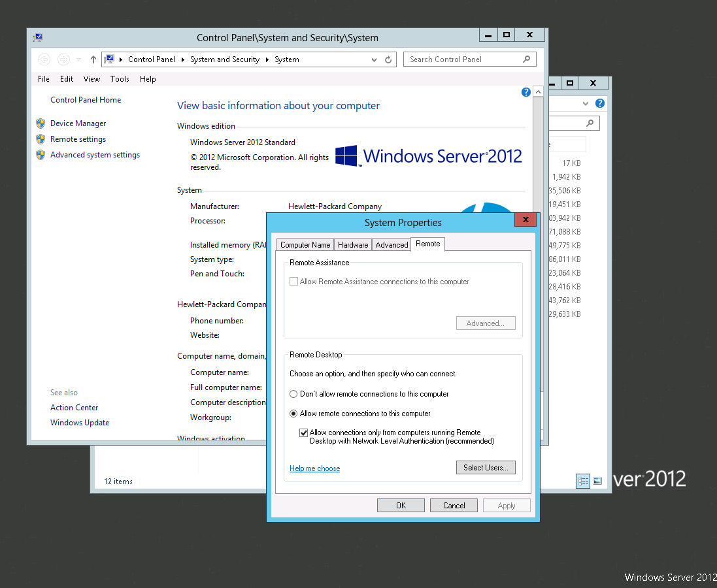Click help icon in the background Explorer window

tap(600, 103)
